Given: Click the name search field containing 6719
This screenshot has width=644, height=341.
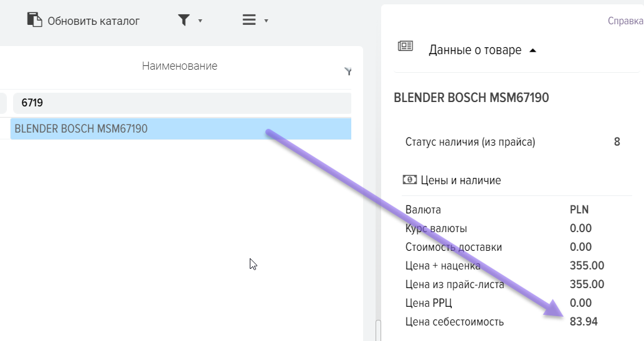Looking at the screenshot, I should pos(182,103).
